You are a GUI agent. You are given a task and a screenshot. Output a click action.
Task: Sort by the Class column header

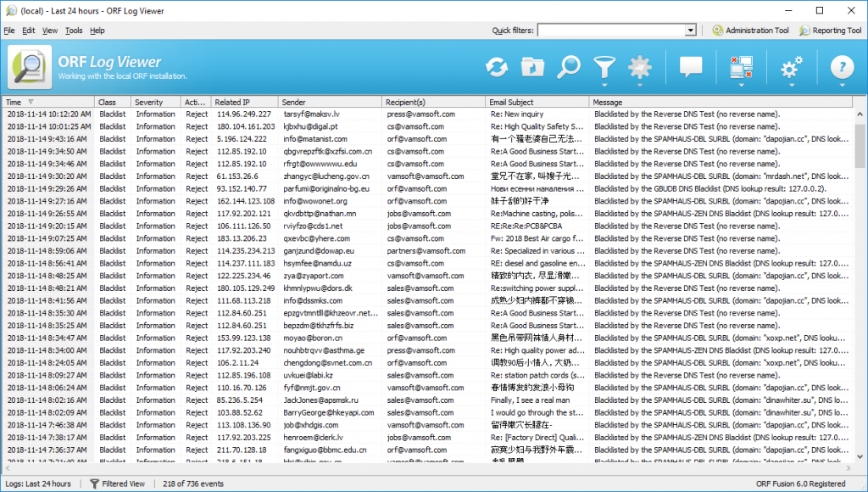point(113,102)
